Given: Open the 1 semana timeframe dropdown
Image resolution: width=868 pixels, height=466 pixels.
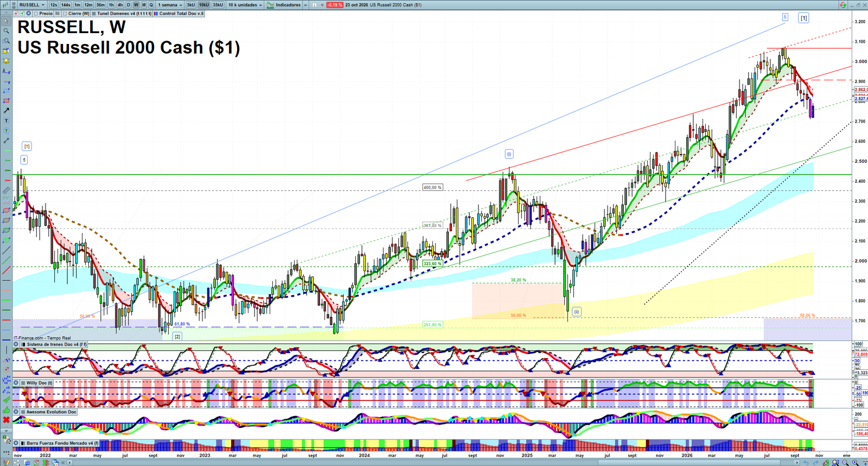Looking at the screenshot, I should coord(170,5).
